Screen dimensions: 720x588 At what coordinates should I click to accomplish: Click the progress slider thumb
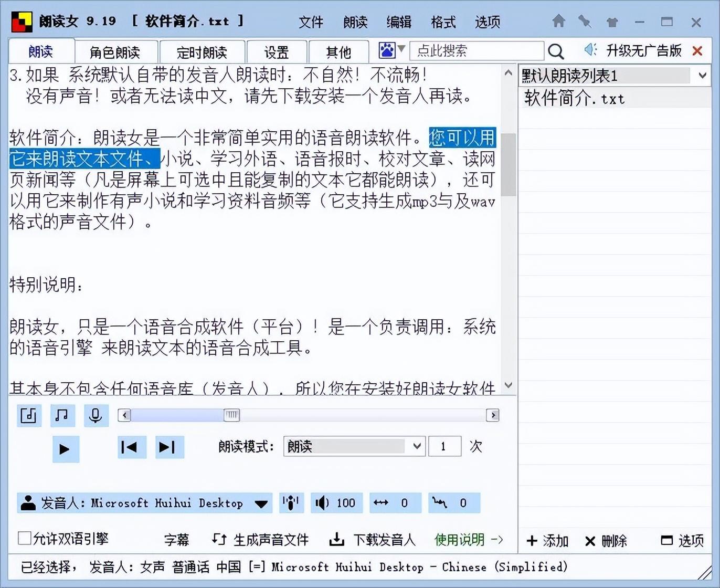pos(231,415)
